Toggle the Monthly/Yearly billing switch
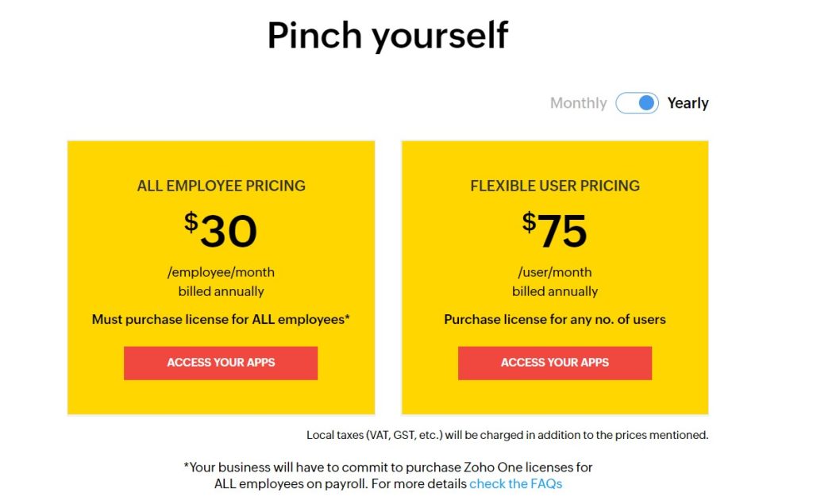Viewport: 813px width, 504px height. [637, 103]
